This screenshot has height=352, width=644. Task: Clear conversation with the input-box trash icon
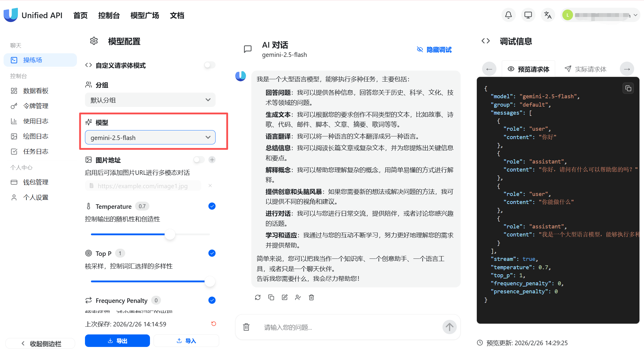(x=246, y=327)
